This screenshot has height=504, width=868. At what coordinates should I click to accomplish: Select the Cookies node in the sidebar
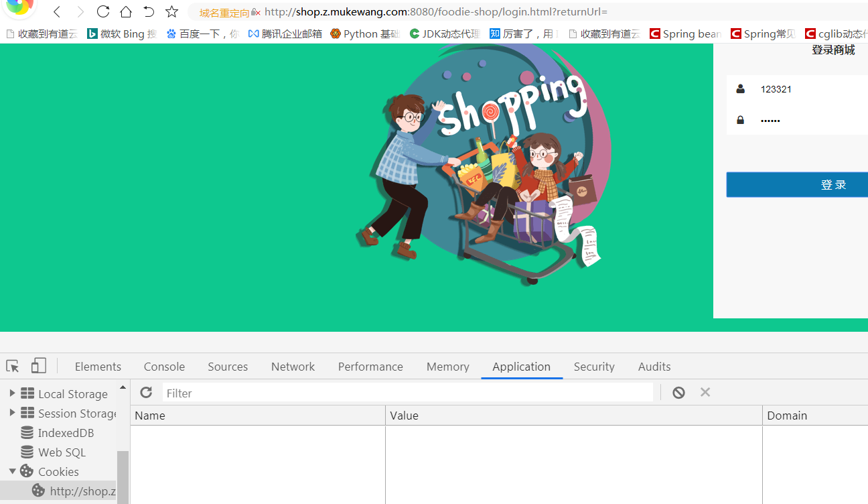tap(50, 471)
